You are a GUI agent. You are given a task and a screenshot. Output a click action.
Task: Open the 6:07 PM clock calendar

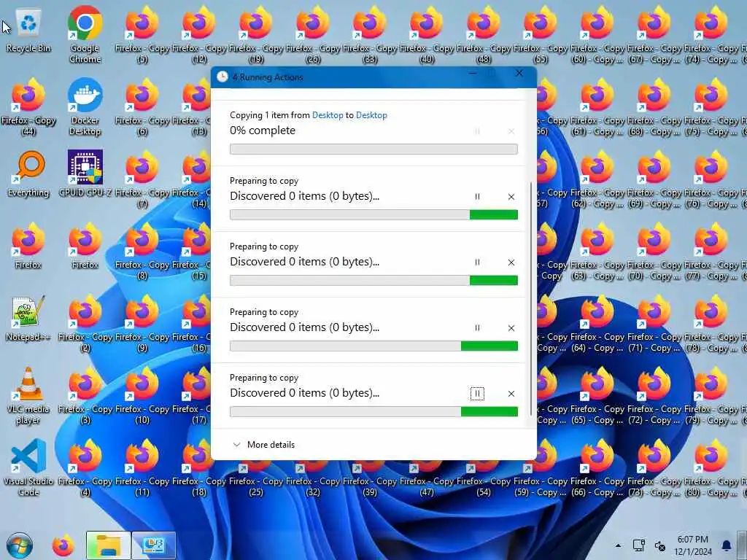click(693, 545)
